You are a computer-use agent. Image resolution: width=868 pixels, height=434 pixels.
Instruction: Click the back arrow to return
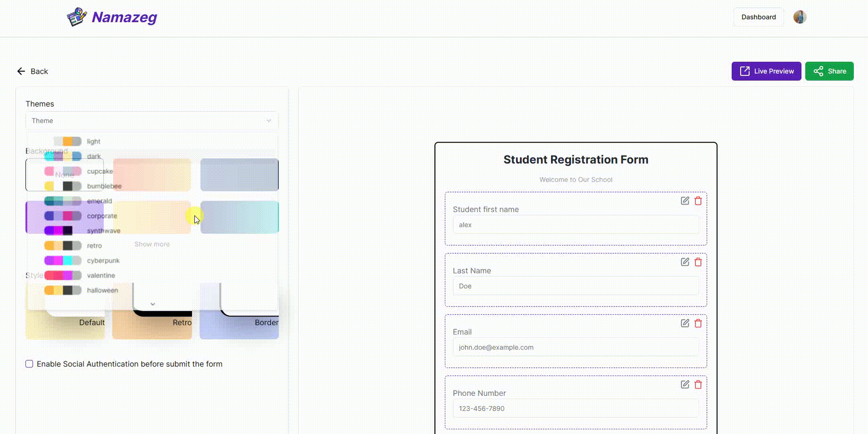coord(21,71)
